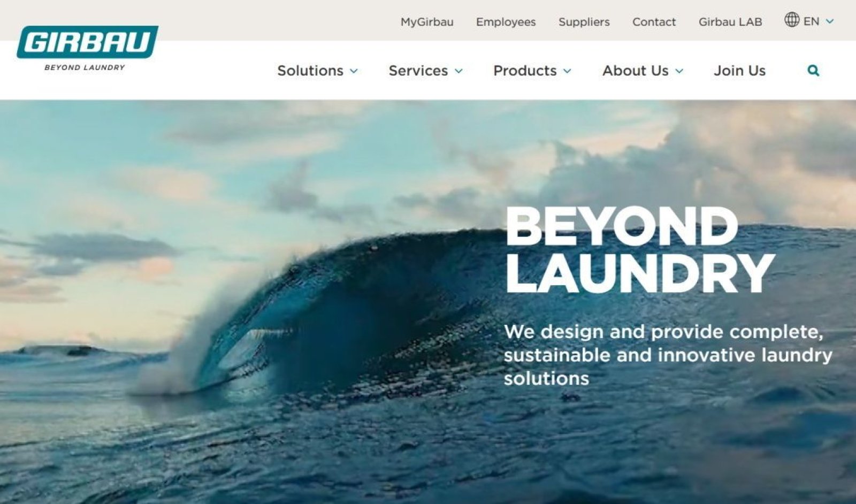Open the Products menu

[x=525, y=71]
